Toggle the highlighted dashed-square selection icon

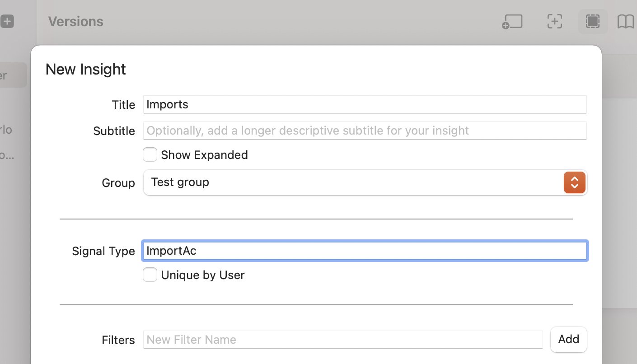click(592, 21)
